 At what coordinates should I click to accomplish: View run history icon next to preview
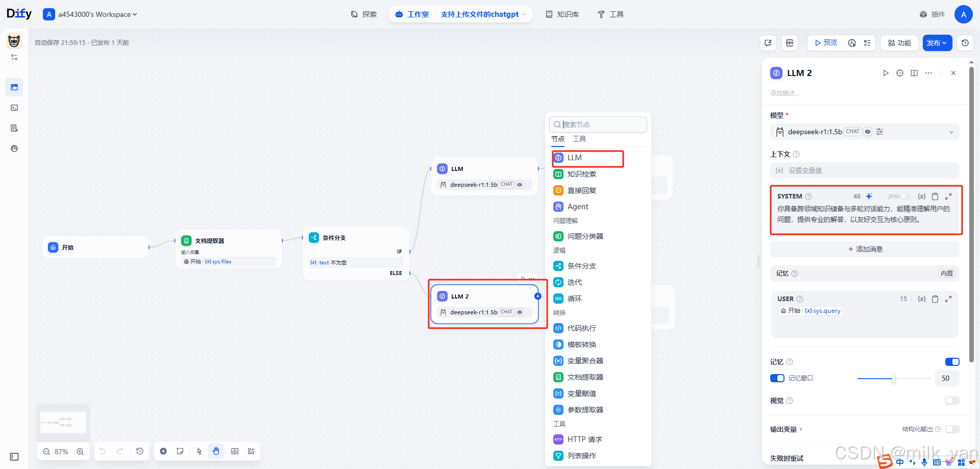tap(852, 43)
